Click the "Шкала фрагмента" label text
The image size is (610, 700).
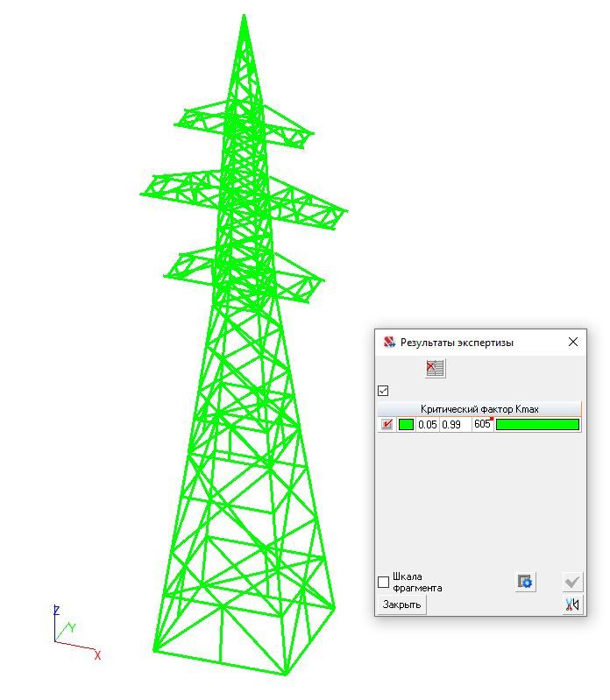click(417, 582)
